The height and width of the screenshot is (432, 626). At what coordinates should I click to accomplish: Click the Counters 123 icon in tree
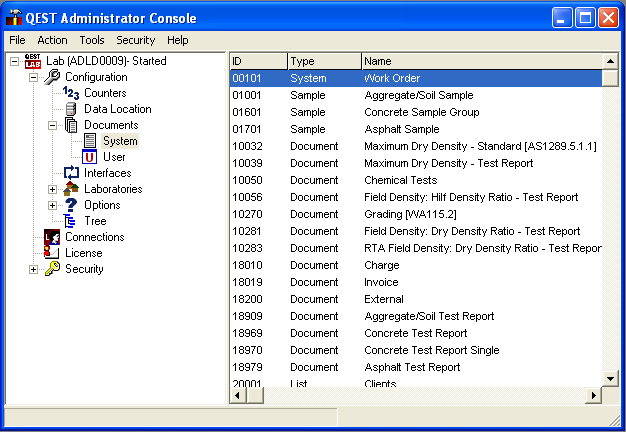point(71,93)
